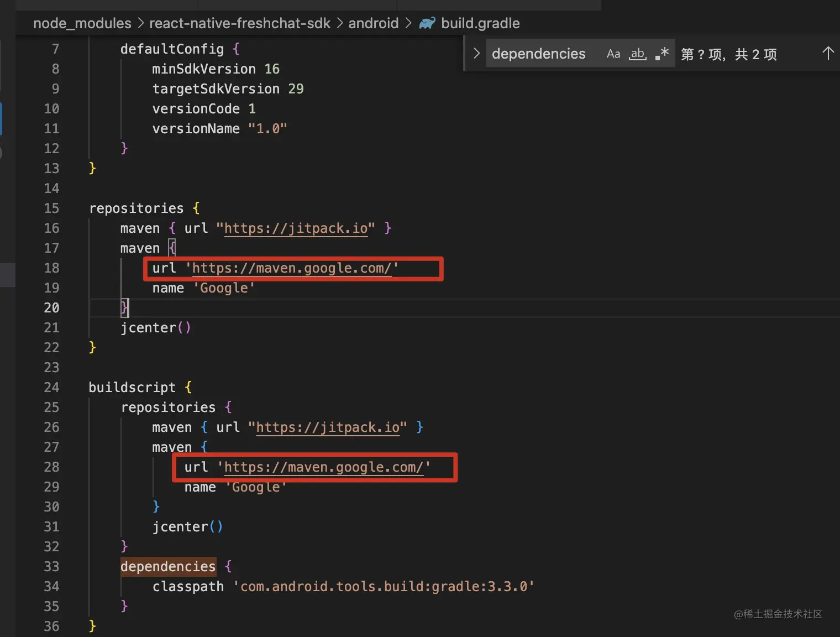Click 'jcenter()' on line 31

pos(188,527)
